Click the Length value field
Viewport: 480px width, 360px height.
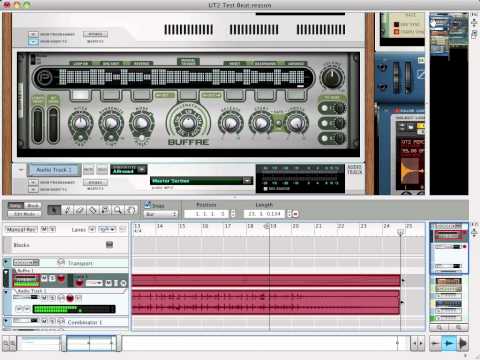tap(265, 214)
